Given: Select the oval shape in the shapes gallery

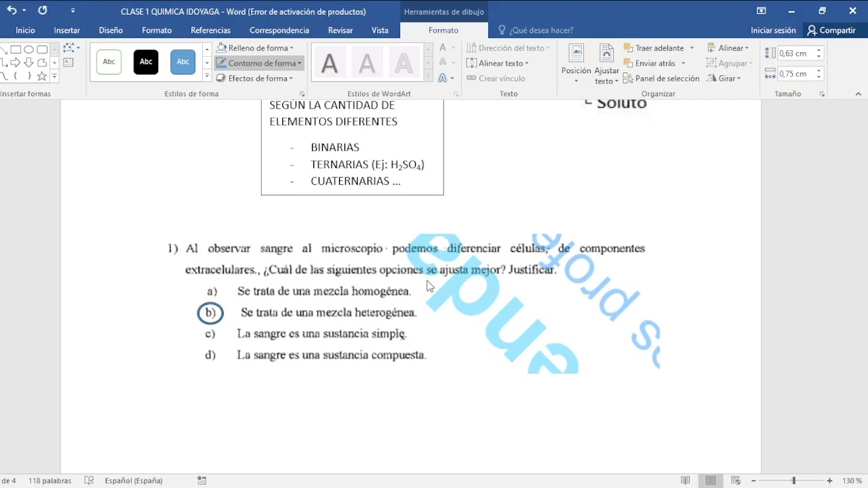Looking at the screenshot, I should point(28,49).
